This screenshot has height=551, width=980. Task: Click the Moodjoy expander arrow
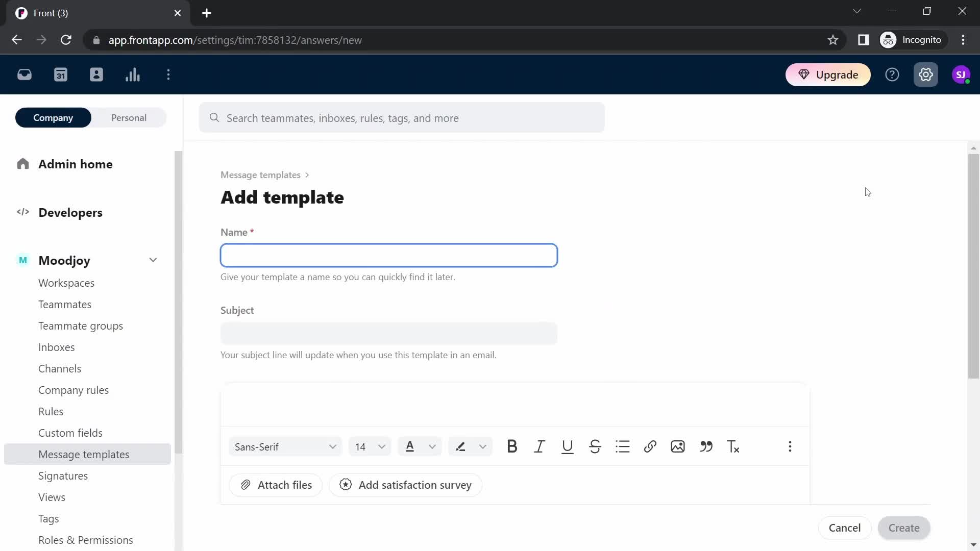pos(153,260)
